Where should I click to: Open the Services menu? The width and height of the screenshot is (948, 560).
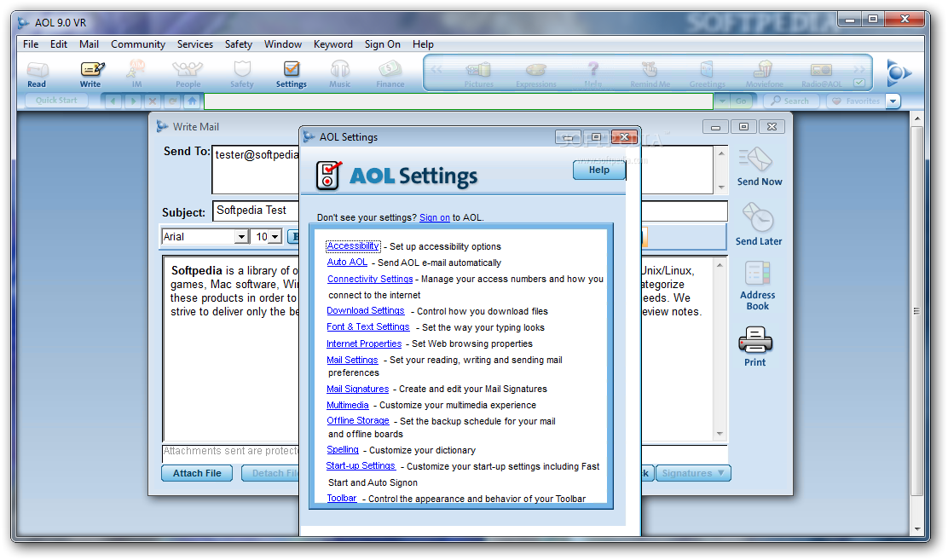click(194, 44)
